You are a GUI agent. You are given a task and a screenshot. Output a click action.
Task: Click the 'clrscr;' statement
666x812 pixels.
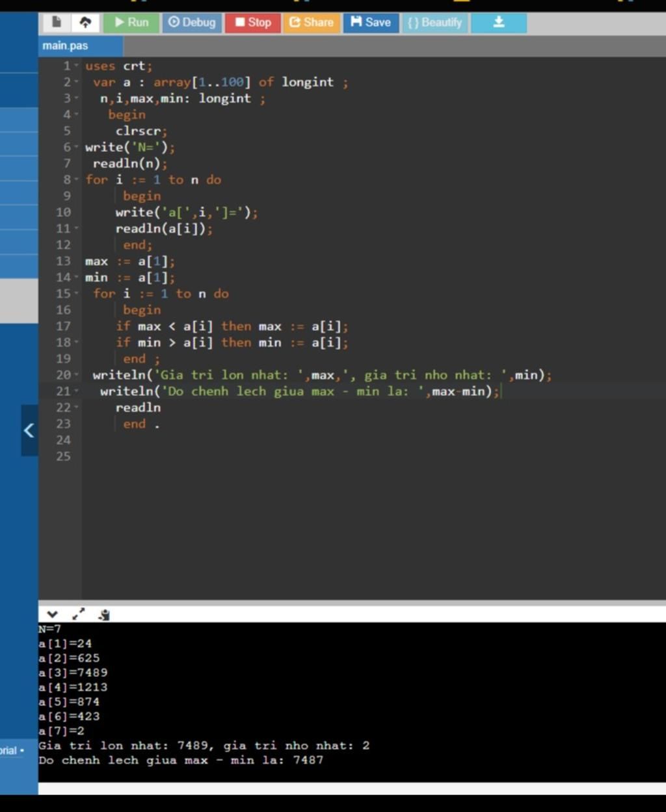[x=141, y=131]
